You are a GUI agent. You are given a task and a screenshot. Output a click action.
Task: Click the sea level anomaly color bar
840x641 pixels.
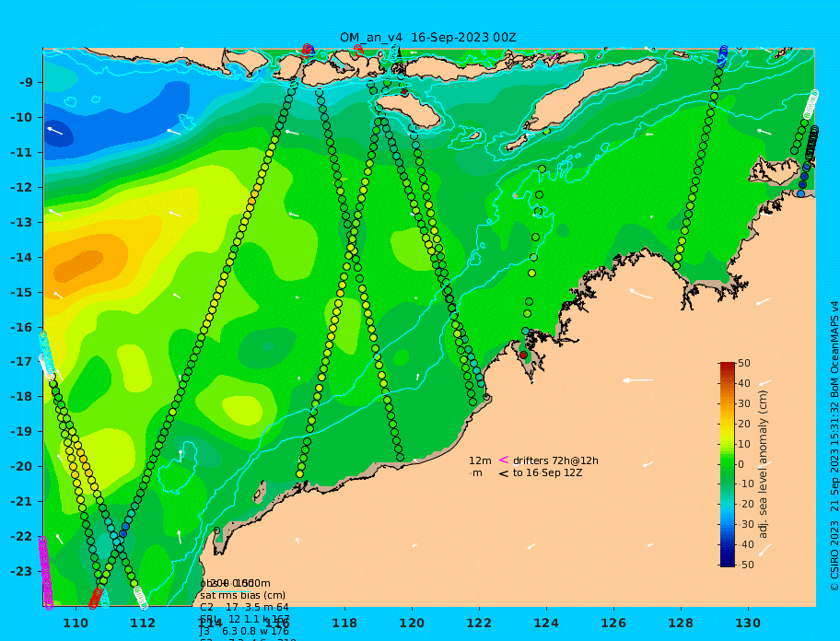pos(728,464)
